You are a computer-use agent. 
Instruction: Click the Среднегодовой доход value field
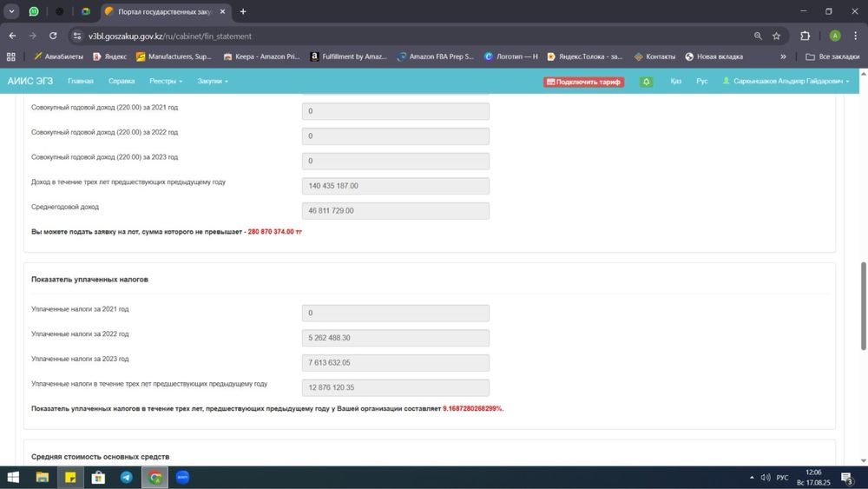[395, 211]
